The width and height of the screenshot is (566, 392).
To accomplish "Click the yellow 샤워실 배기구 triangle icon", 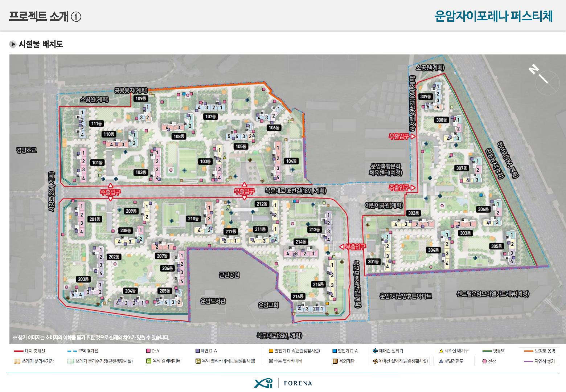I will (441, 351).
